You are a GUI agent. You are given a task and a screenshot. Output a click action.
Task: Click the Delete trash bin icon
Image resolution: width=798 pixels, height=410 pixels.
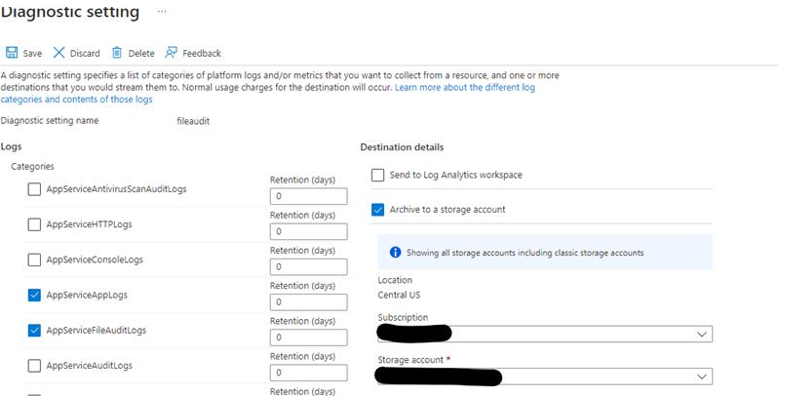(x=117, y=53)
